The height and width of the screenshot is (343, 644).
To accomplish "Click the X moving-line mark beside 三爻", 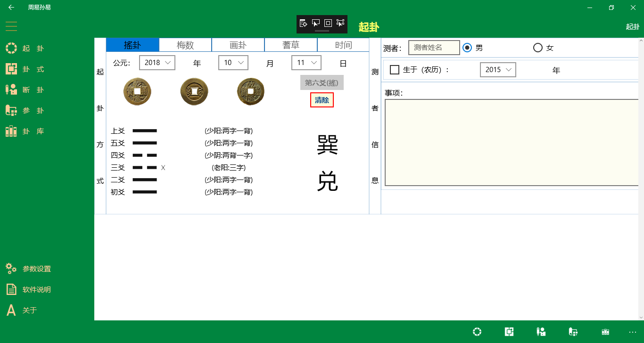I will coord(163,167).
